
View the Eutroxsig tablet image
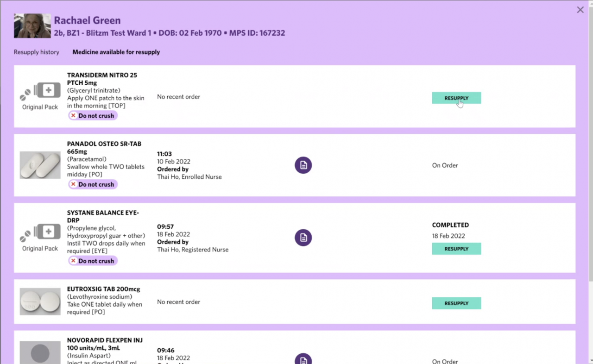click(x=40, y=301)
